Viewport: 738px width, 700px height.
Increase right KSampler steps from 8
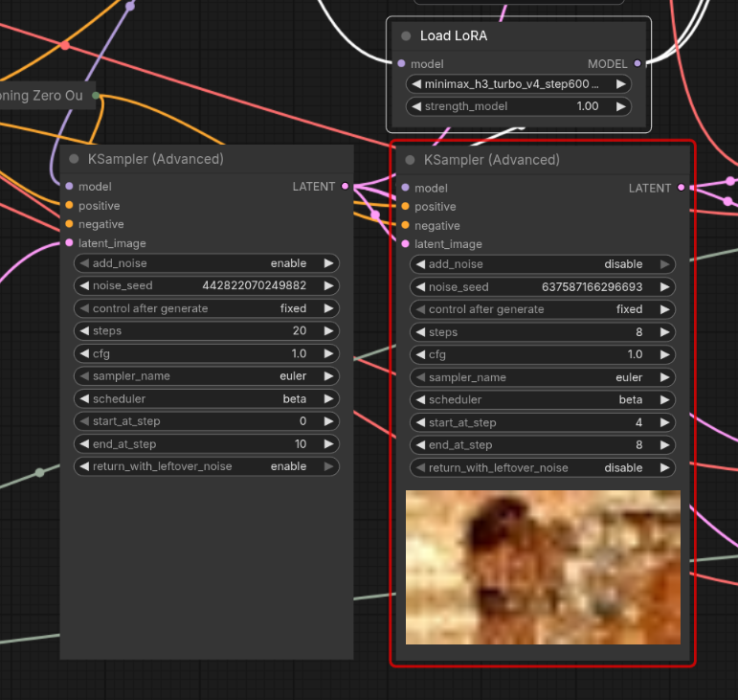click(x=664, y=332)
